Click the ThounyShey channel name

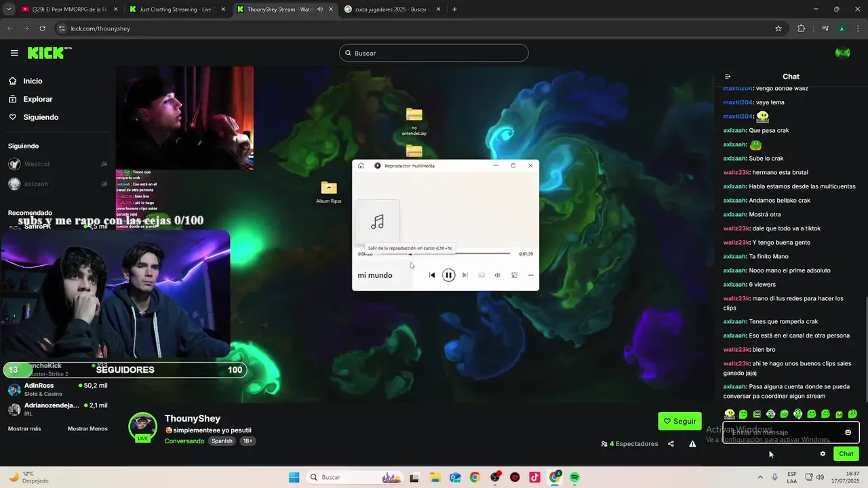(193, 419)
